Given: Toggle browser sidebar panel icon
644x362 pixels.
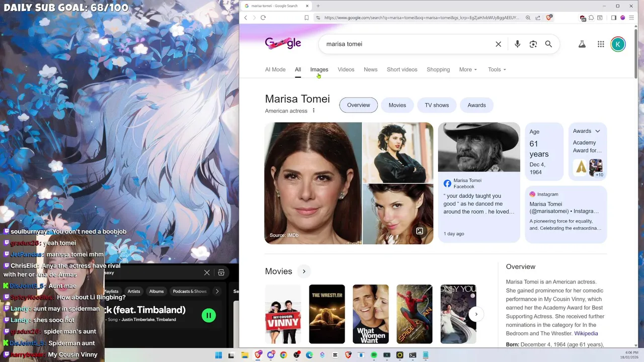Looking at the screenshot, I should 613,18.
